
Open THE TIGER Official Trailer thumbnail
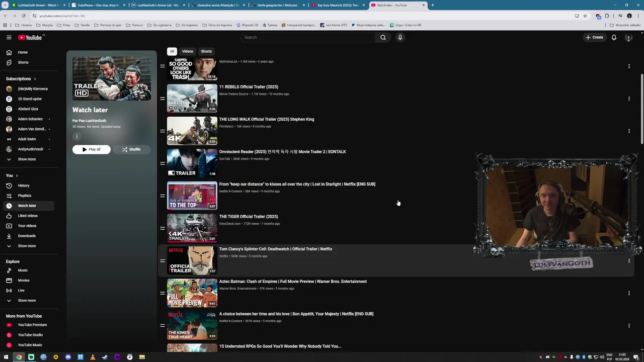pyautogui.click(x=192, y=228)
